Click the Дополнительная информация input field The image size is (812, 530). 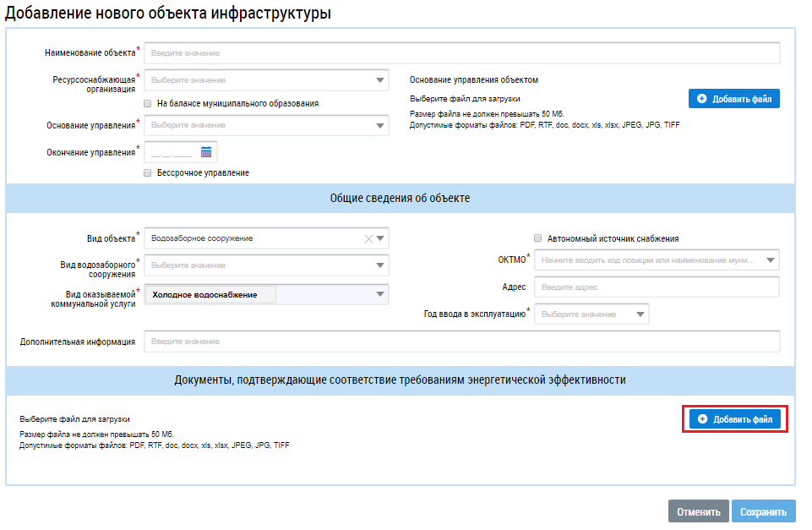tap(461, 341)
